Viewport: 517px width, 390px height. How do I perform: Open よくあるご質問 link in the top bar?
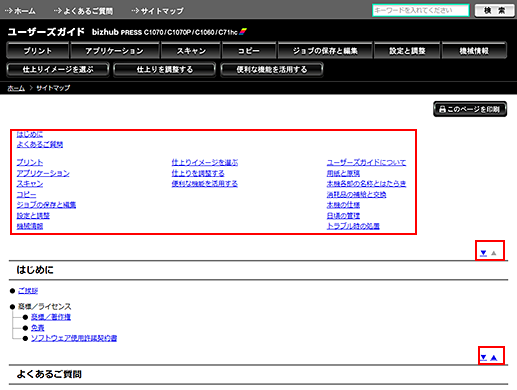point(83,11)
